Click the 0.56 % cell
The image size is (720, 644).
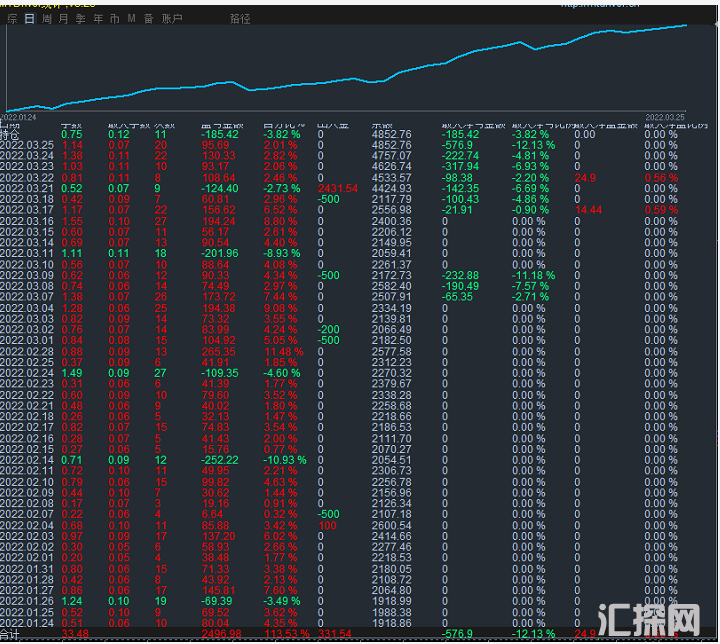[661, 178]
